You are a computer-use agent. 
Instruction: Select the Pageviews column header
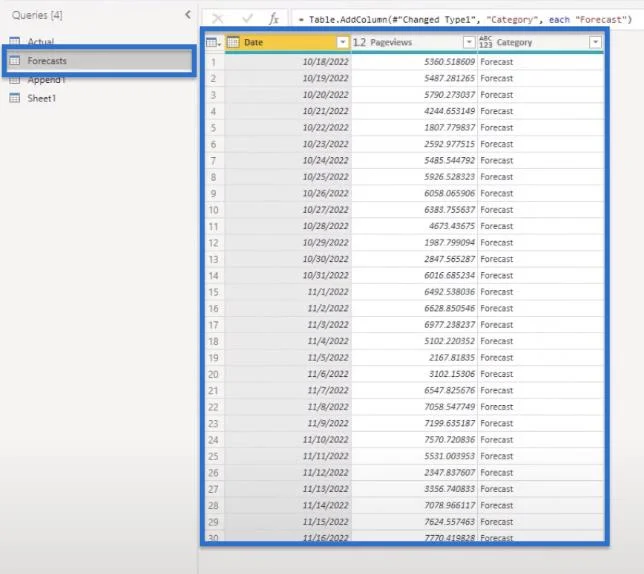pyautogui.click(x=414, y=42)
